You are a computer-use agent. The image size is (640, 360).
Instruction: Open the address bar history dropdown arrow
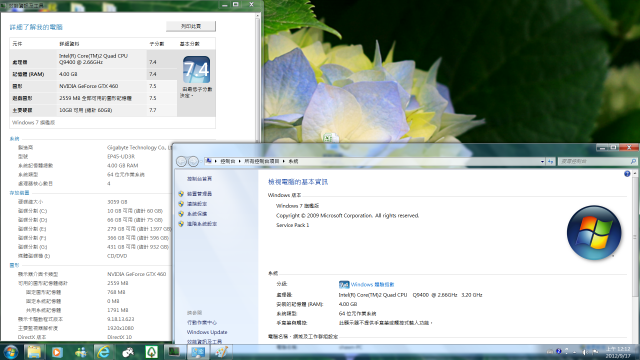pyautogui.click(x=542, y=162)
